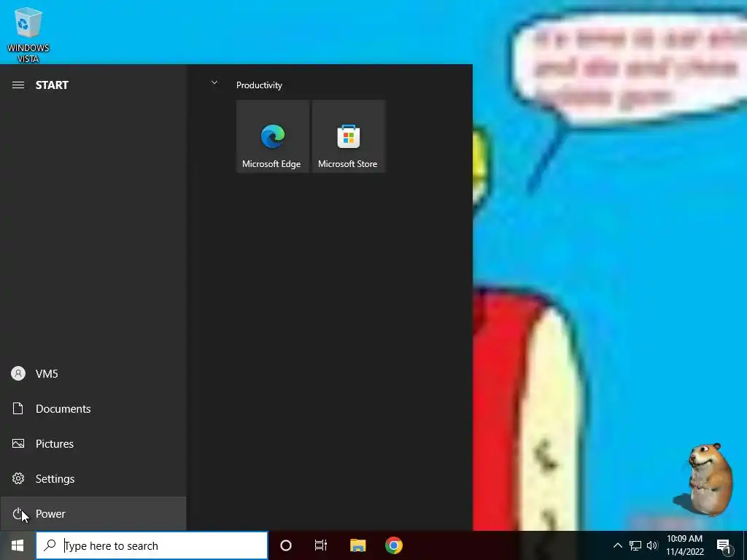Open the volume control tray icon
The image size is (747, 560).
pos(652,545)
